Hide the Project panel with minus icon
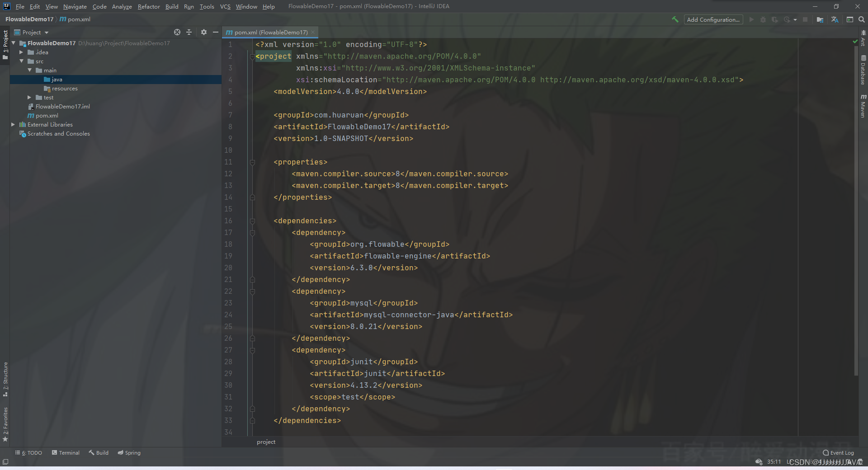 (x=216, y=32)
